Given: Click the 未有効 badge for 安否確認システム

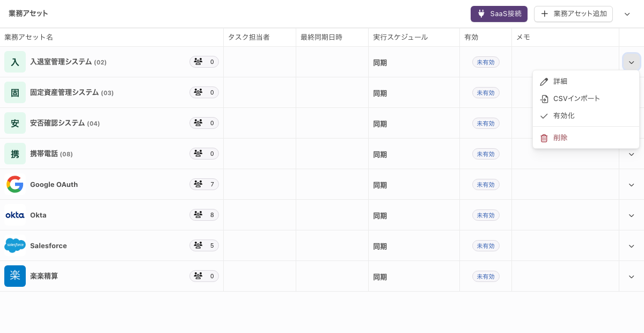Looking at the screenshot, I should pos(486,124).
